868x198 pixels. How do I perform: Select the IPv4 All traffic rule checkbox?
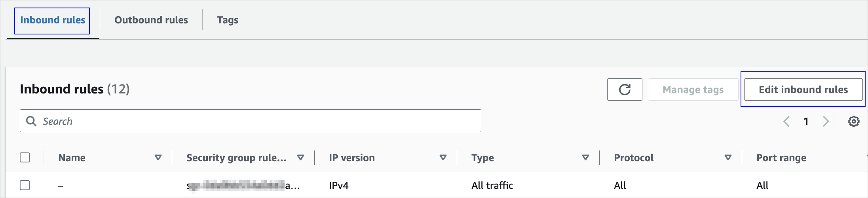tap(25, 185)
